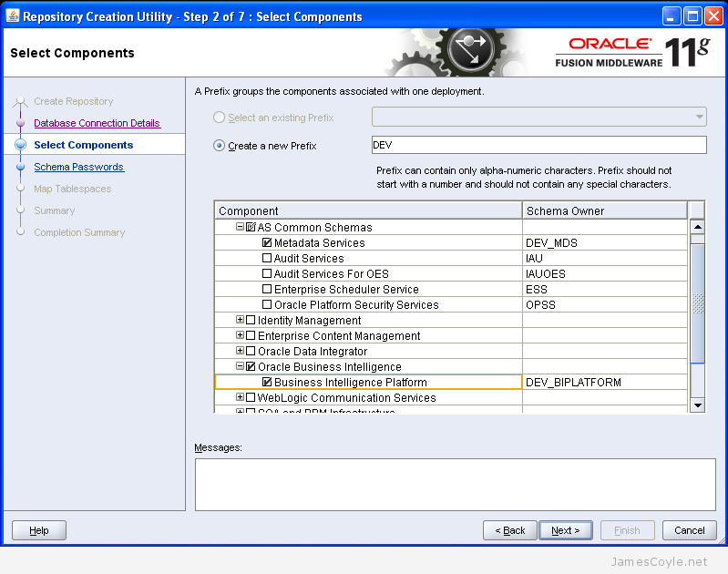
Task: Proceed with the Next button
Action: pyautogui.click(x=566, y=530)
